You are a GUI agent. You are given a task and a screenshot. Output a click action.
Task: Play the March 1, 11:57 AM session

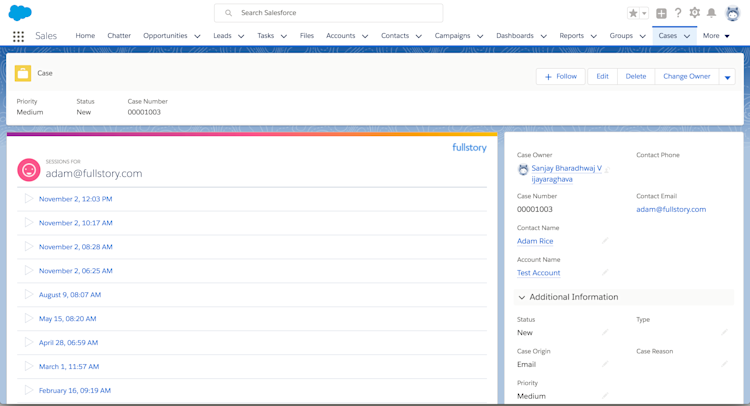(x=29, y=366)
